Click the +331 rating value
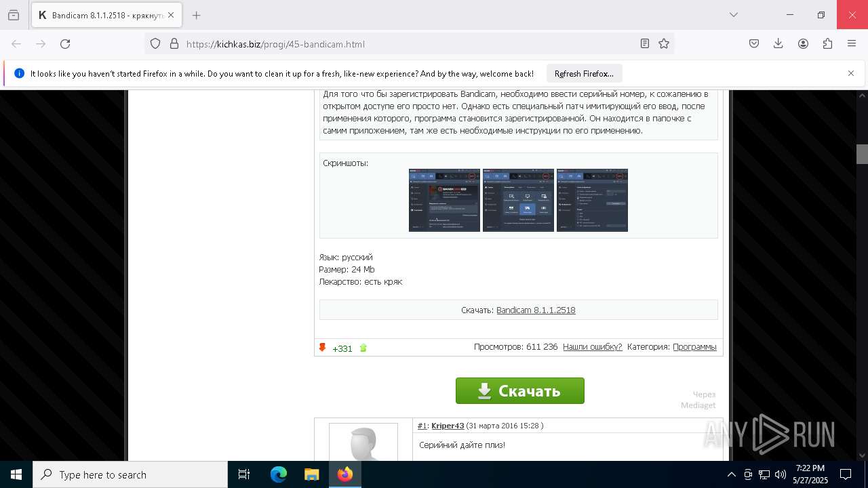 click(342, 348)
